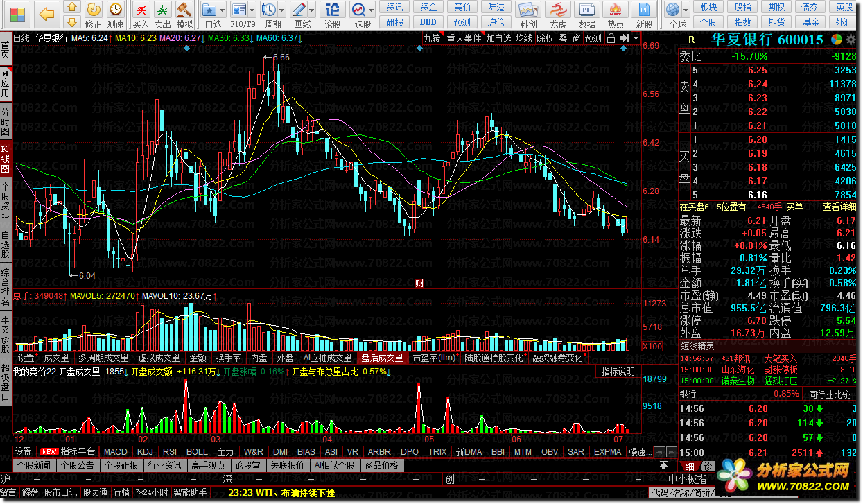Open the 测速 speed test clock icon
Image resolution: width=863 pixels, height=504 pixels.
[116, 10]
